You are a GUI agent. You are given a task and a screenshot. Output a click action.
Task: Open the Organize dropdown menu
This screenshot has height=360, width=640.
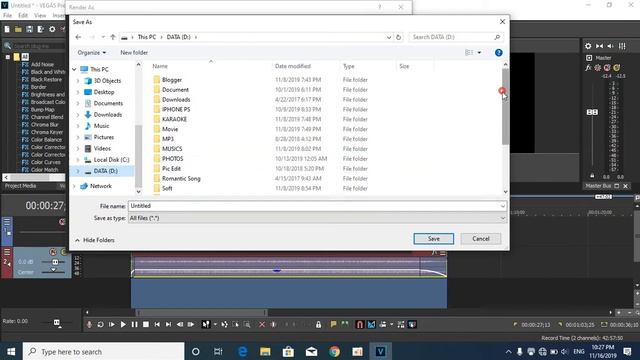[91, 53]
